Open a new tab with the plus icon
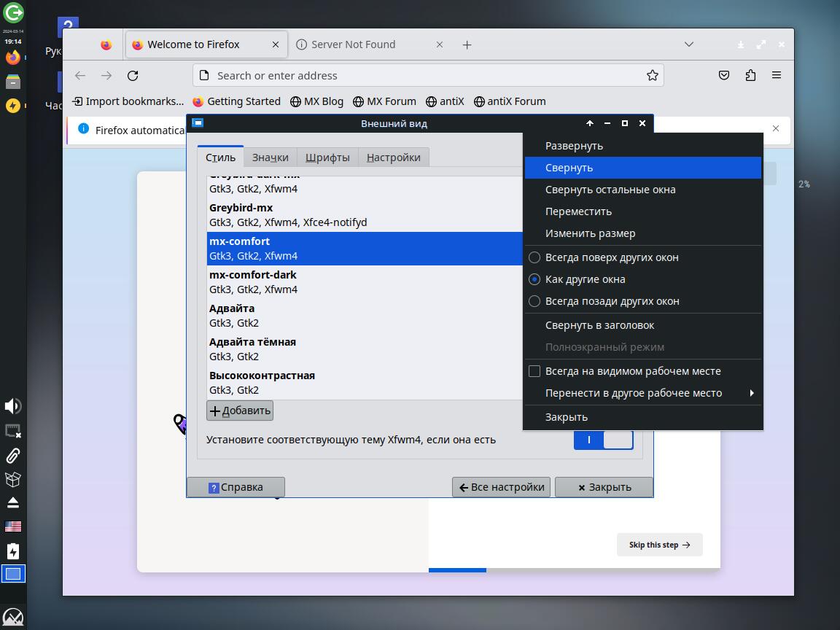The width and height of the screenshot is (840, 630). 467,45
